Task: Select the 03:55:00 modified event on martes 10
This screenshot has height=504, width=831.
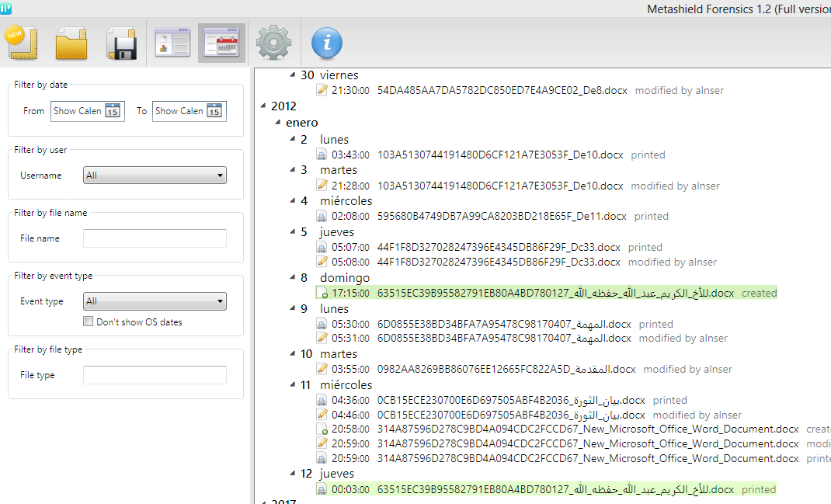Action: point(505,369)
